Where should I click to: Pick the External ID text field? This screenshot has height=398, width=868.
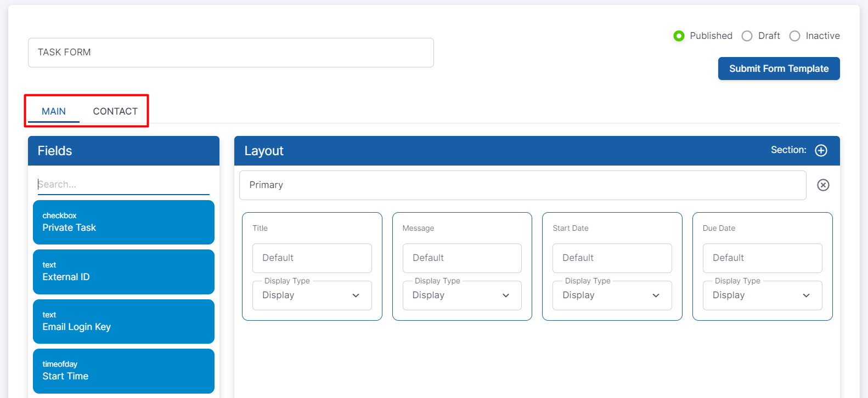pyautogui.click(x=123, y=272)
